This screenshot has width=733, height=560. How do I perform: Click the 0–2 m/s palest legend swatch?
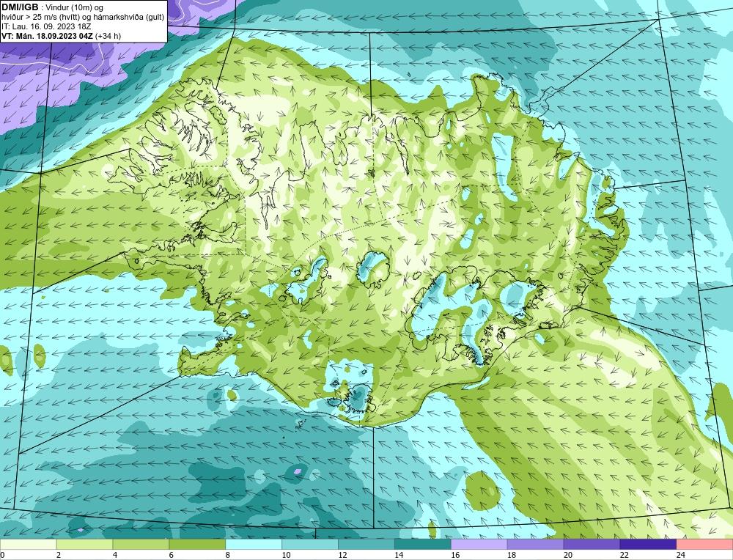[x=28, y=545]
